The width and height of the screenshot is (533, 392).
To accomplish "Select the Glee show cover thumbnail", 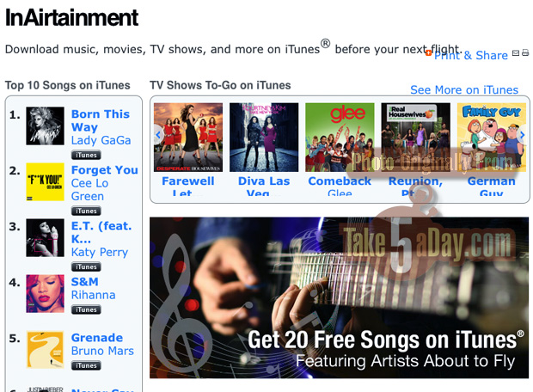I will pyautogui.click(x=340, y=138).
